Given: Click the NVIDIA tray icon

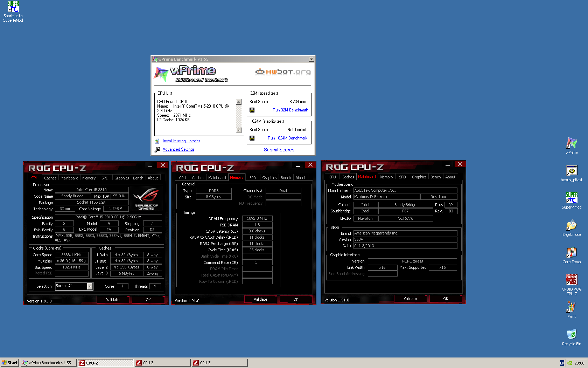Looking at the screenshot, I should tap(569, 363).
